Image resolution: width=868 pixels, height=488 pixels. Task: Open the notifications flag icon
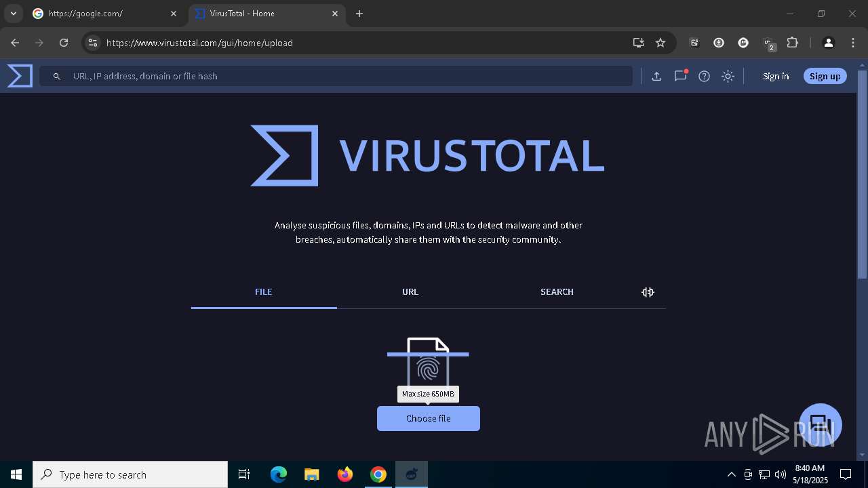pos(680,76)
